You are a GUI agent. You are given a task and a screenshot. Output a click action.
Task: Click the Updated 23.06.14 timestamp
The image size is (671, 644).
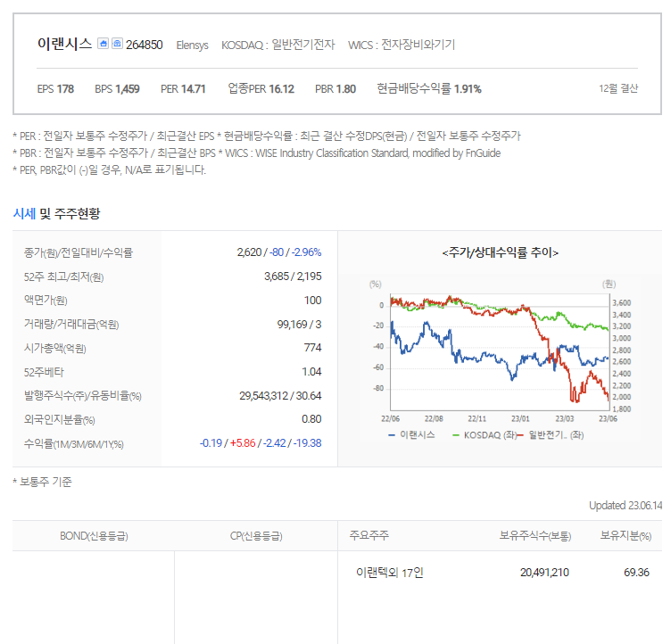click(625, 506)
